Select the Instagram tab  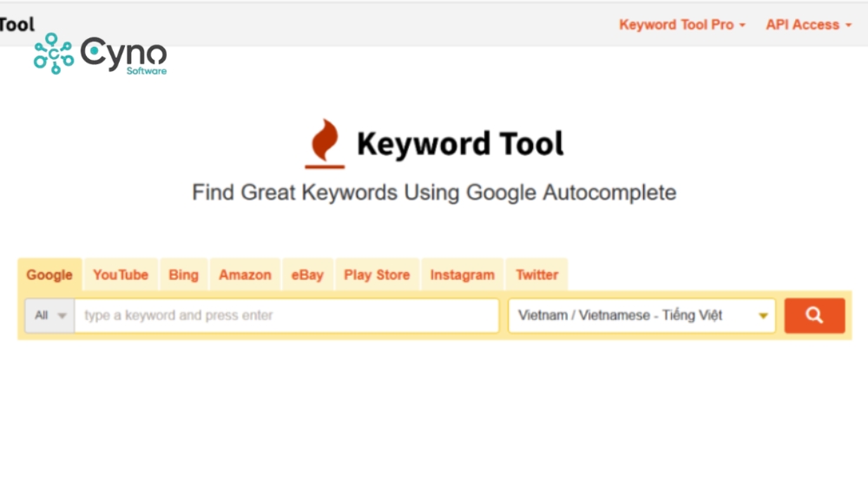(x=462, y=275)
